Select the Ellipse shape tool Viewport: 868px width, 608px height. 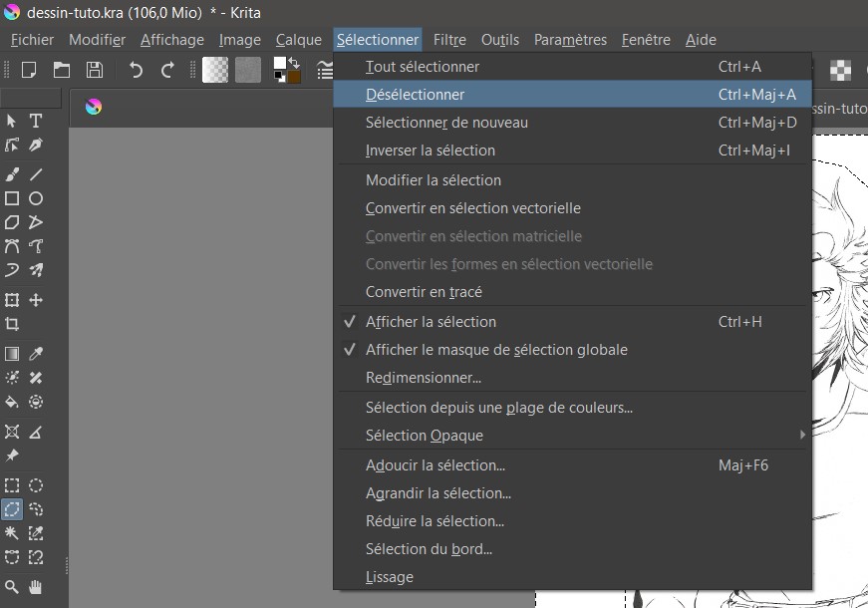coord(36,198)
